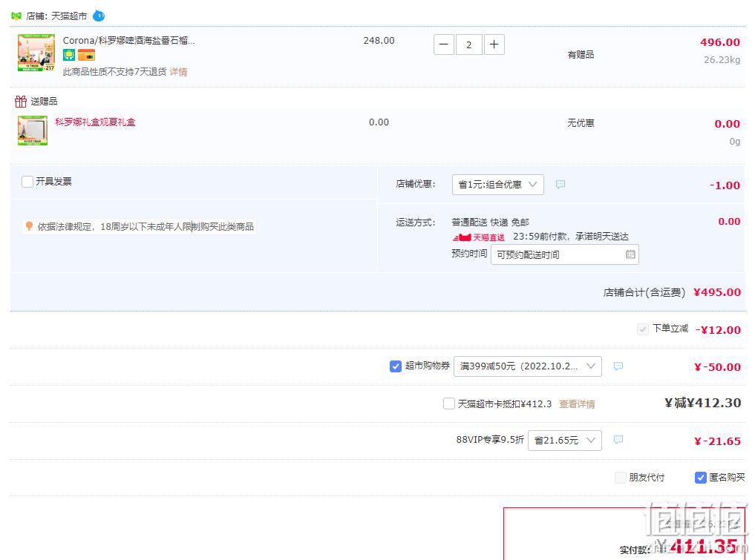Click the 可预约配送时间 delivery time field
Viewport: 755px width, 560px height.
[565, 254]
